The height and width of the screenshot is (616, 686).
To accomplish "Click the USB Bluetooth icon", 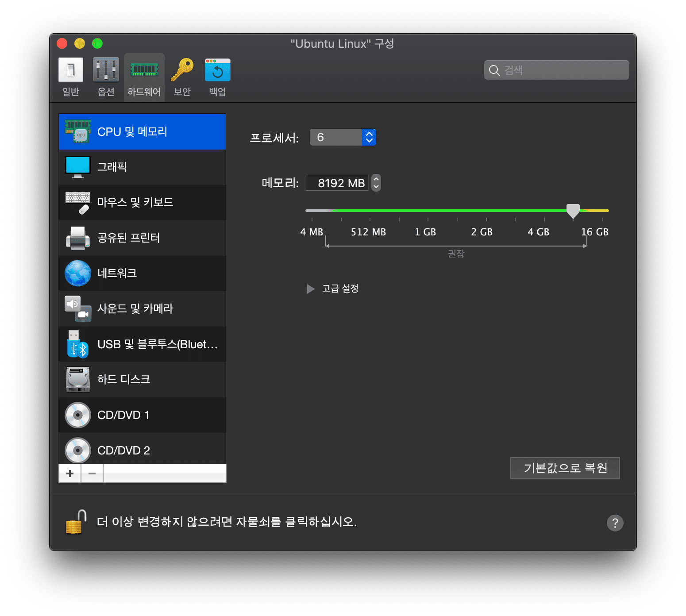I will (x=78, y=344).
